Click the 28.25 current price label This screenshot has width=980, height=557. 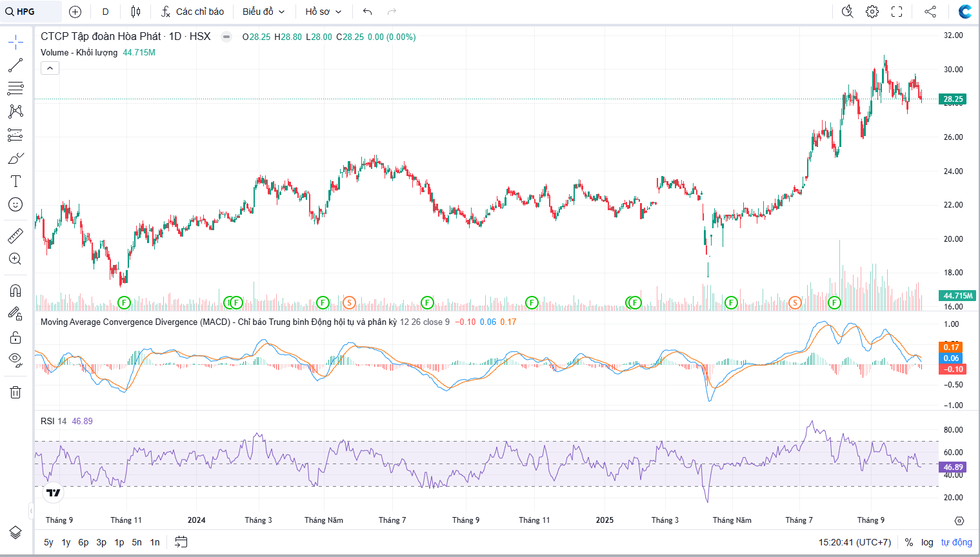tap(953, 99)
